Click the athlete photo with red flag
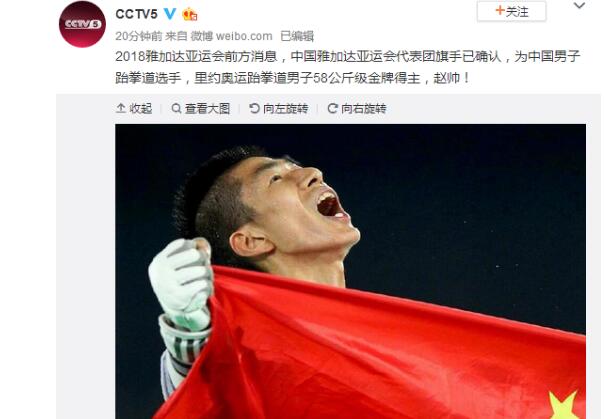Image resolution: width=604 pixels, height=419 pixels. tap(351, 272)
